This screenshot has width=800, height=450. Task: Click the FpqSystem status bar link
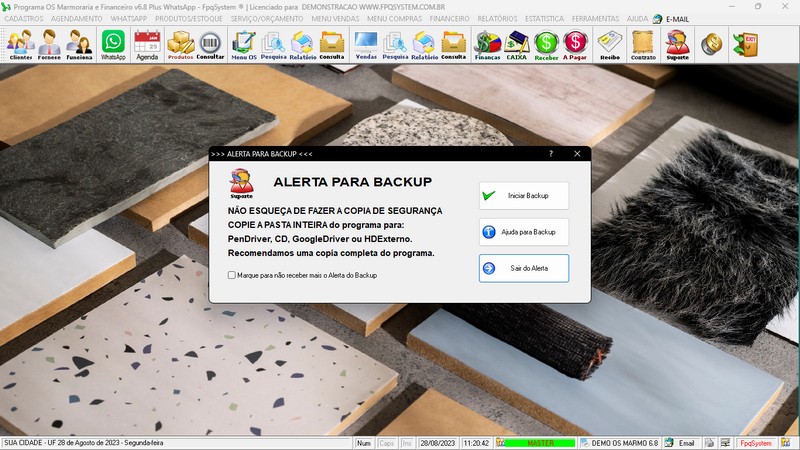coord(756,443)
